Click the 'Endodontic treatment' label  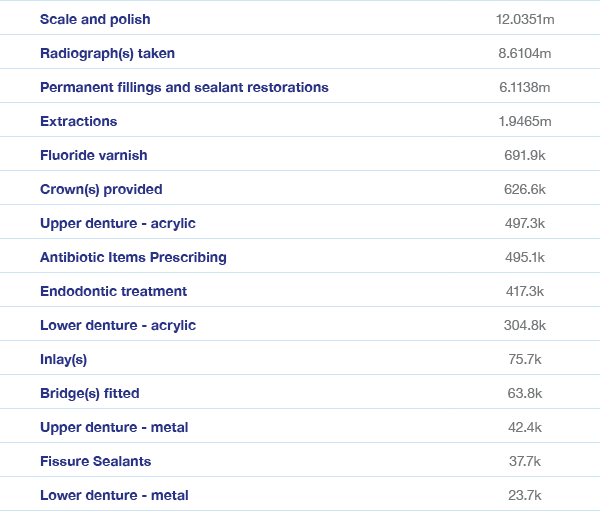113,291
